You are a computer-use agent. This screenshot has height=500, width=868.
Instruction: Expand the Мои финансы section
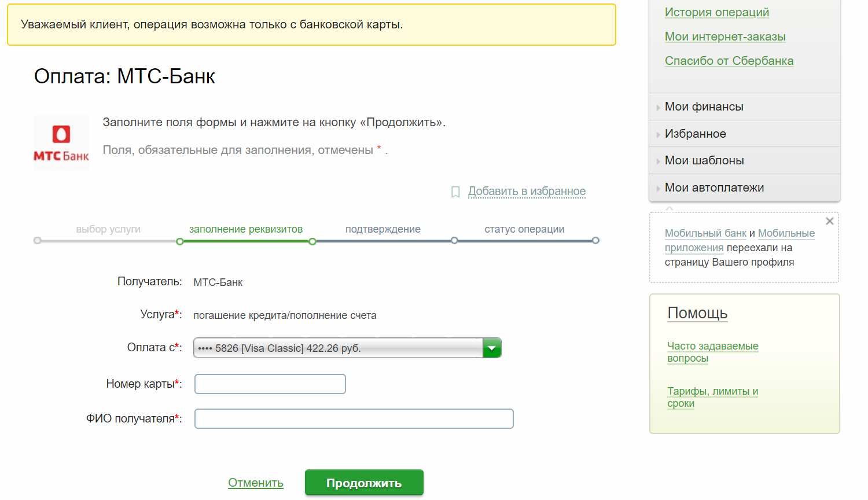[x=704, y=106]
